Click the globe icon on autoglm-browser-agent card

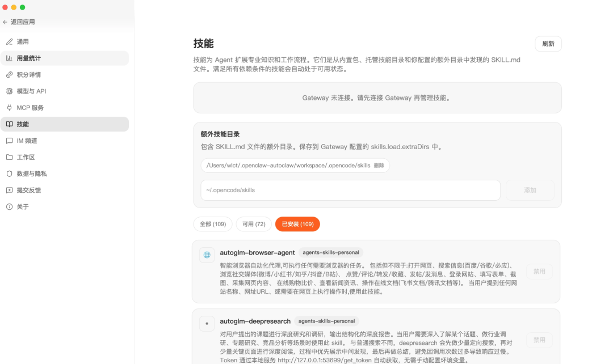pyautogui.click(x=207, y=253)
